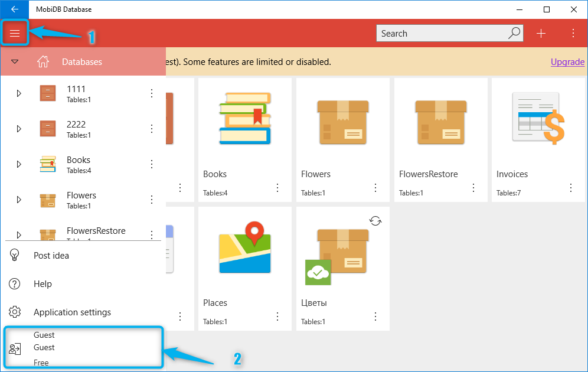Viewport: 588px width, 372px height.
Task: Open options menu on Books tile
Action: pyautogui.click(x=277, y=188)
